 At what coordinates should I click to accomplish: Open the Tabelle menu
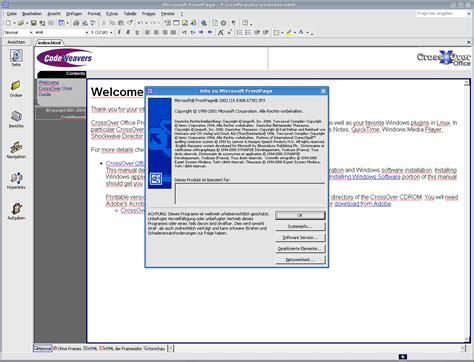130,14
